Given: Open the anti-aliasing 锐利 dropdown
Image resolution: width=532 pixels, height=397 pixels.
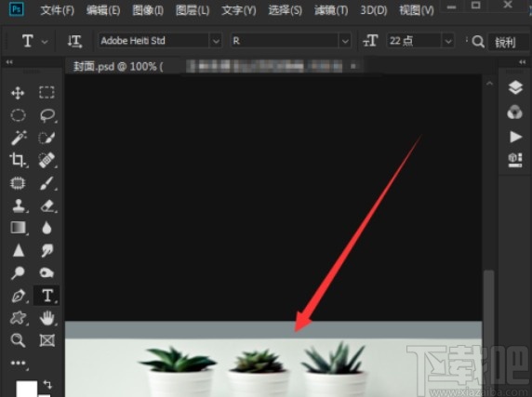Looking at the screenshot, I should pyautogui.click(x=508, y=42).
